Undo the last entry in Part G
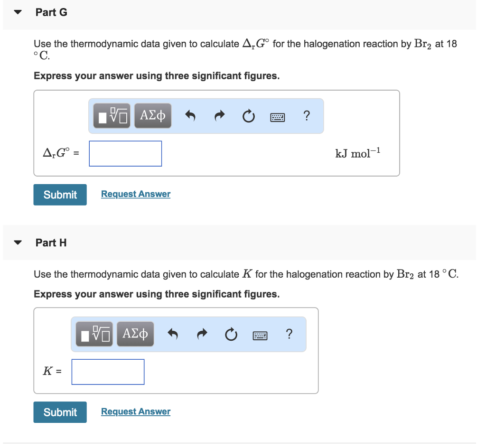 click(x=190, y=115)
